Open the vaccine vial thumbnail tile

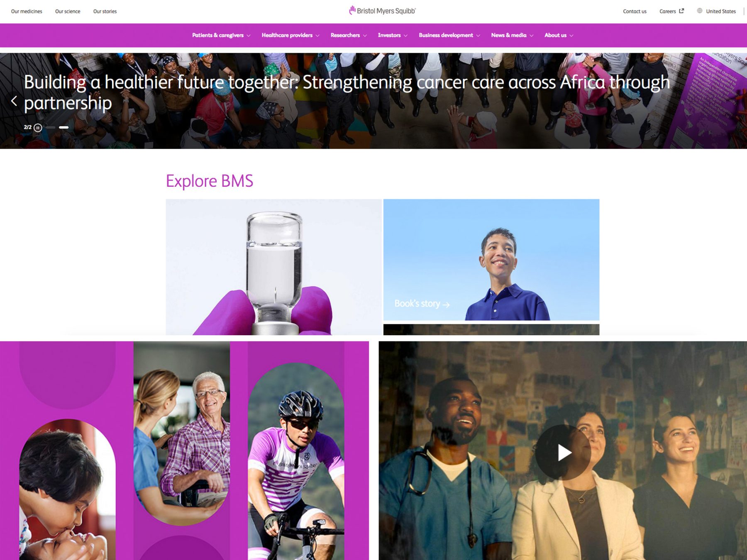click(273, 267)
